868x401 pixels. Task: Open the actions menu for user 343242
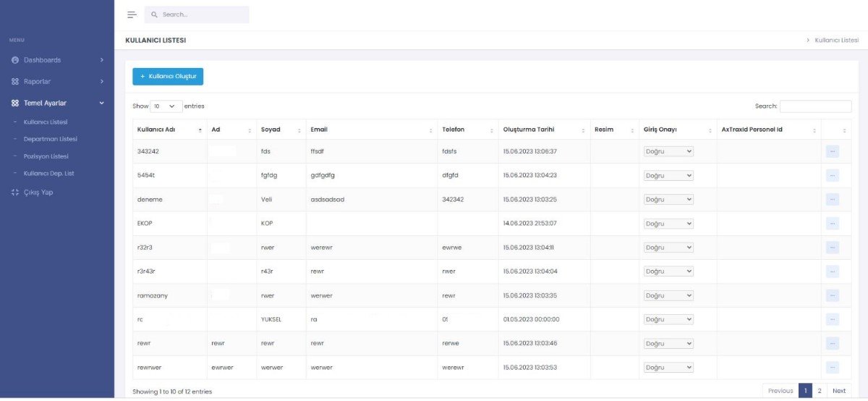point(832,151)
